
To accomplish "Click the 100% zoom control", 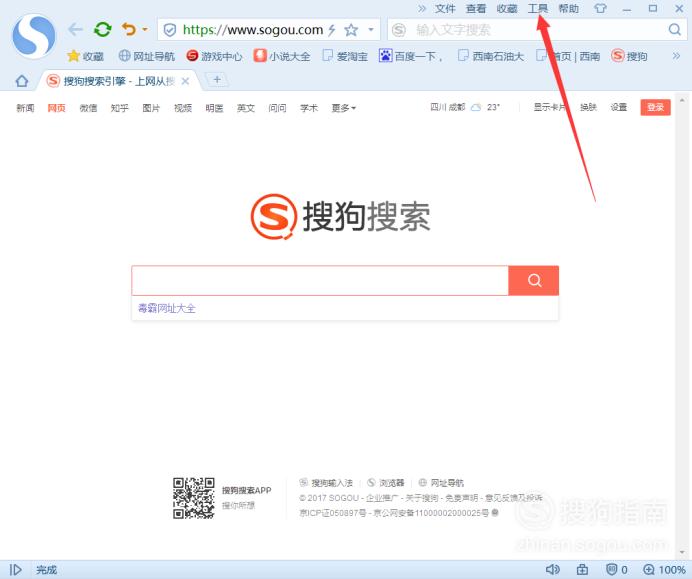I will [x=664, y=570].
